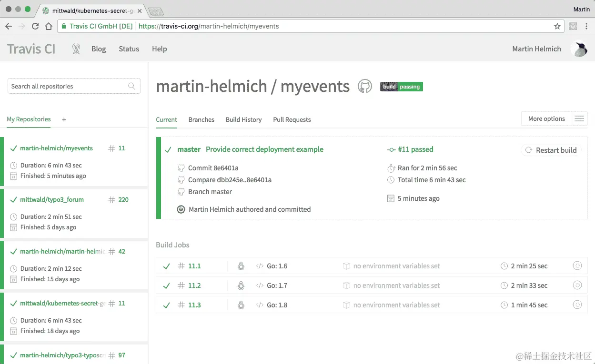Select the martin-helmich/typo3-typoscr repository entry

point(62,355)
